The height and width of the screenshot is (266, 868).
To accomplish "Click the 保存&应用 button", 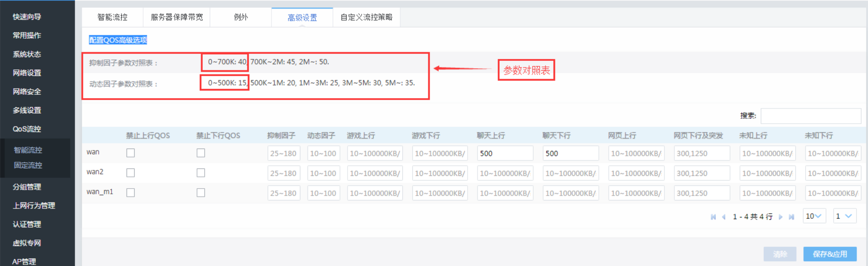I will [x=830, y=254].
